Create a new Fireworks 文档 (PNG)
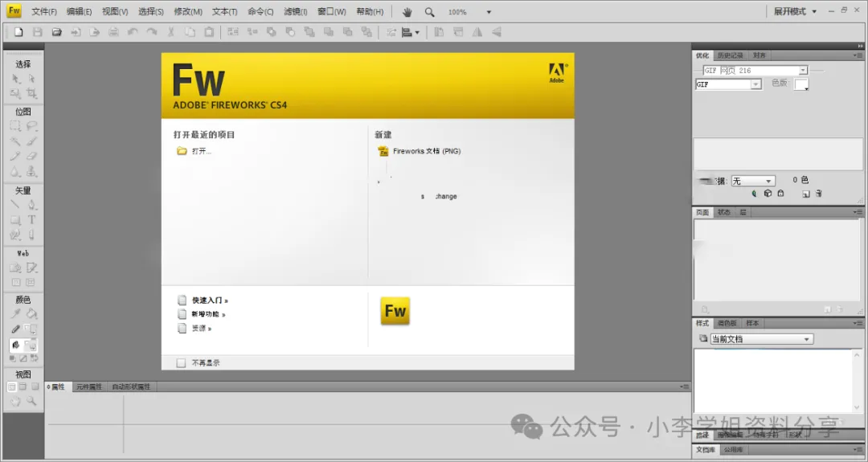Screen dimensions: 868x462 (419, 151)
